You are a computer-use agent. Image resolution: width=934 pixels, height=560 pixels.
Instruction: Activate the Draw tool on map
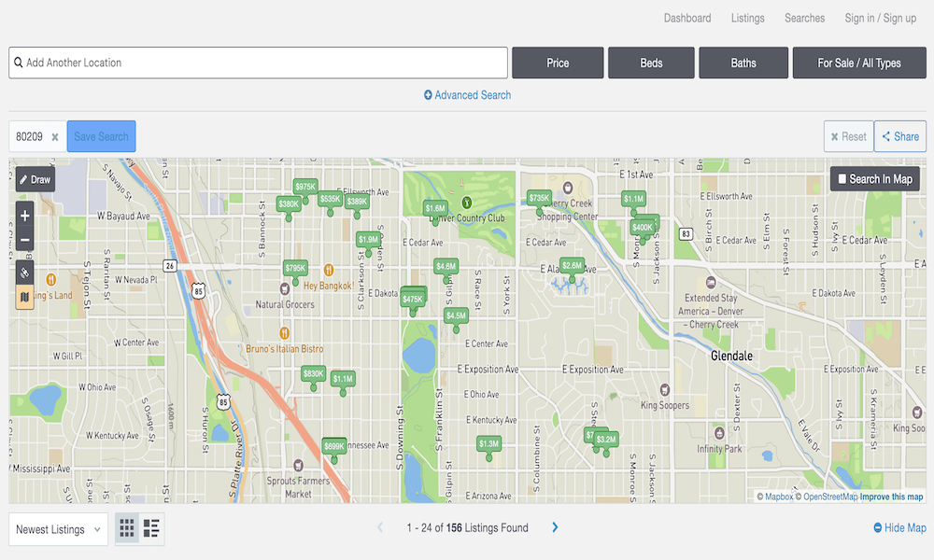[35, 179]
